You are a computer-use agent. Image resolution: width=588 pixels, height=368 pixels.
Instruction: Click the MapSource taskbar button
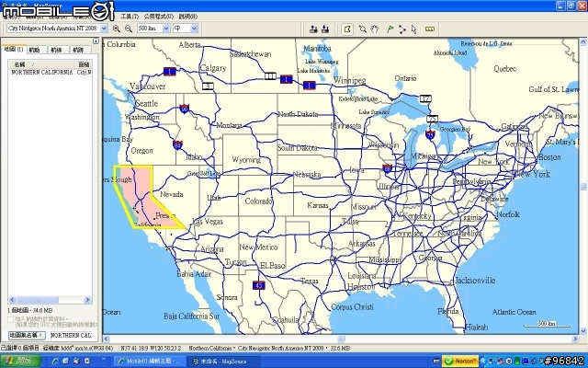tap(223, 362)
